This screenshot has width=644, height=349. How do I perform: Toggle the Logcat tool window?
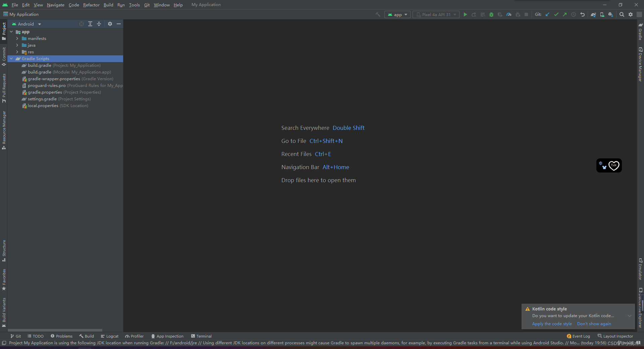point(109,336)
